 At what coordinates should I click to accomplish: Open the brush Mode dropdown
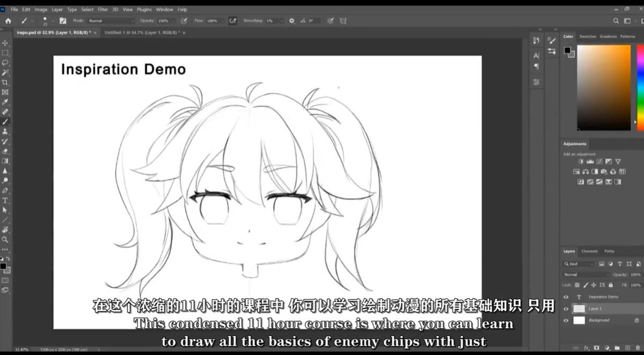click(x=111, y=21)
